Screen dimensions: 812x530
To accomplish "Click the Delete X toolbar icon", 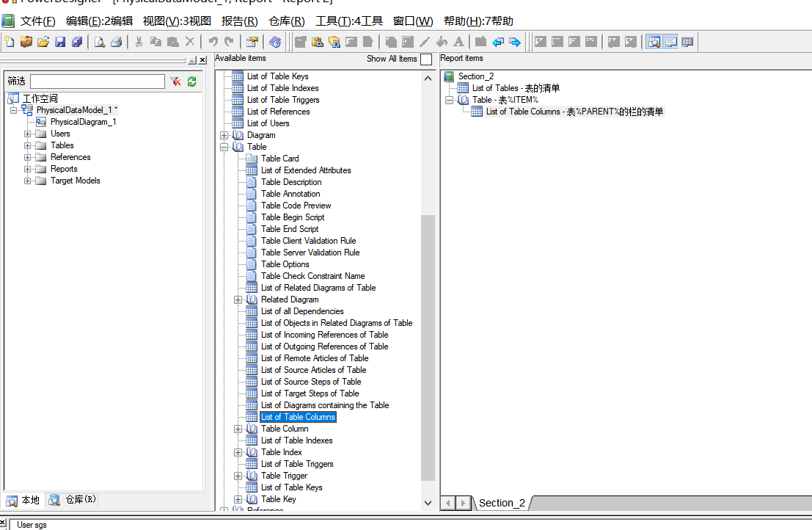I will [x=190, y=42].
